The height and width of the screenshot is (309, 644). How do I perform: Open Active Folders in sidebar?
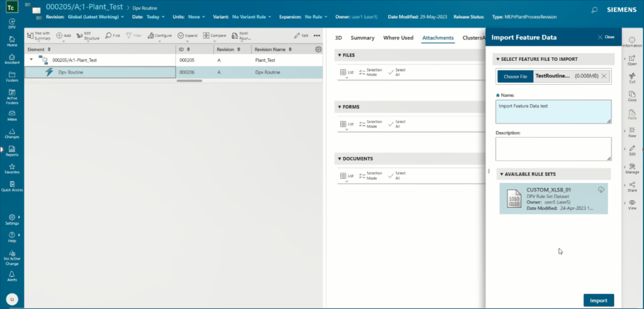point(12,97)
